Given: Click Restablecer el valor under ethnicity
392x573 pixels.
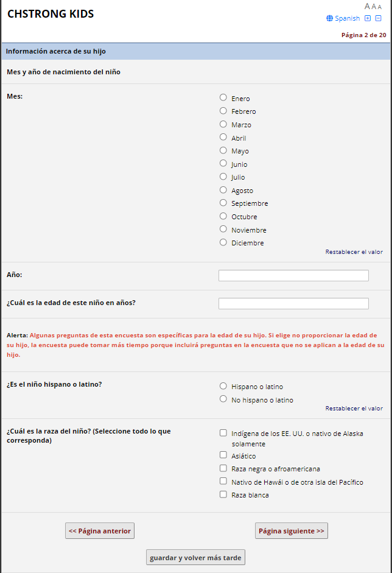Looking at the screenshot, I should [354, 409].
